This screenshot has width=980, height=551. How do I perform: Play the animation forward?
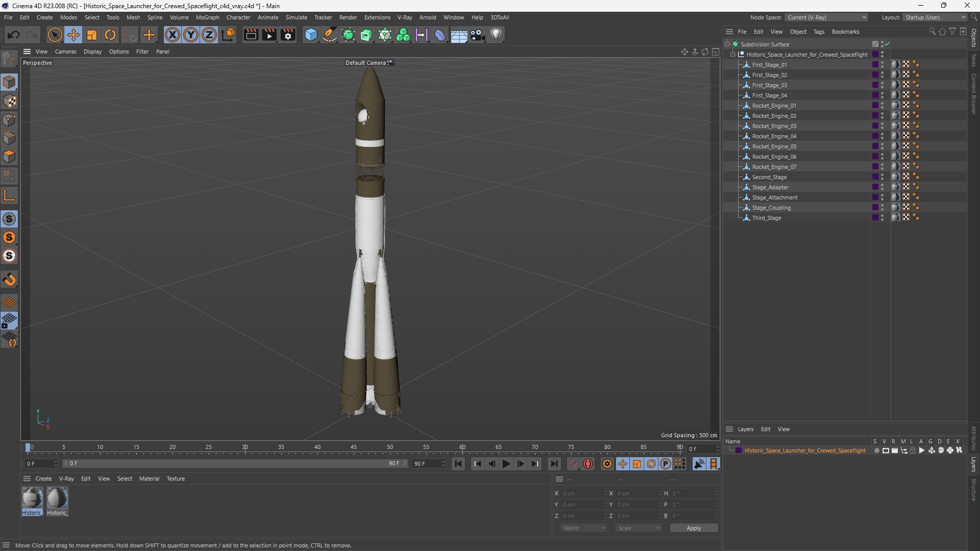[x=506, y=464]
